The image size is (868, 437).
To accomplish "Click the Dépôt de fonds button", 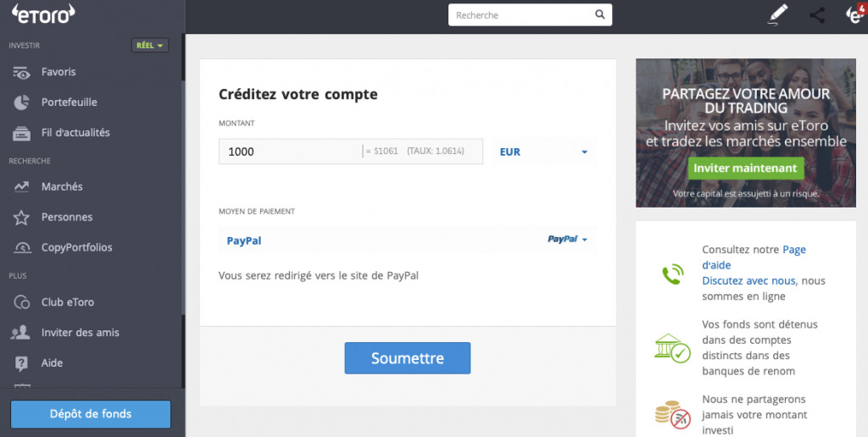I will coord(91,414).
